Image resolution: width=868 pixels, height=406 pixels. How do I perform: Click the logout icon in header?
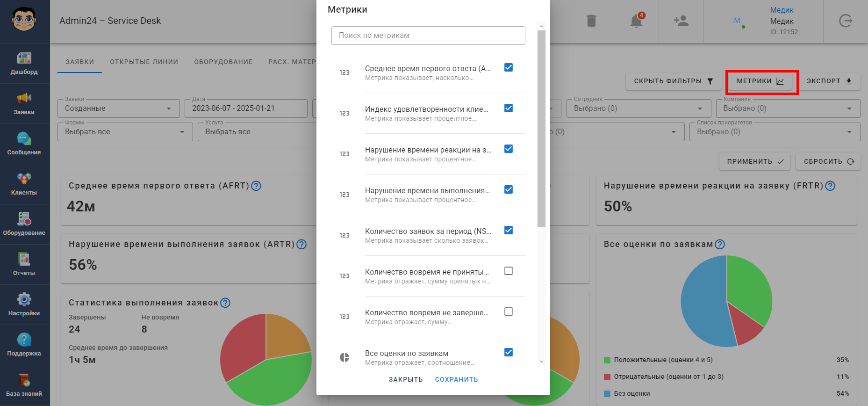tap(846, 21)
